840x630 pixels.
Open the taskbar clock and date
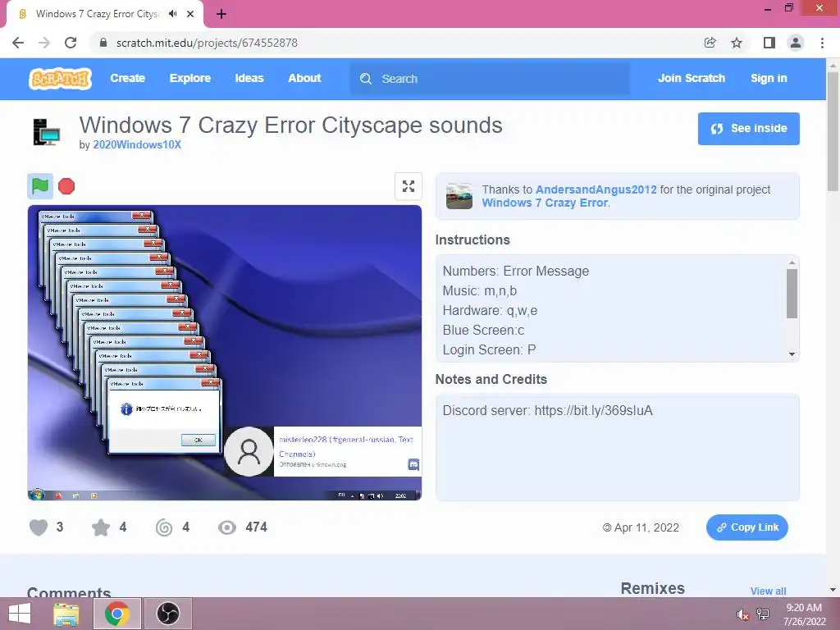pyautogui.click(x=804, y=614)
